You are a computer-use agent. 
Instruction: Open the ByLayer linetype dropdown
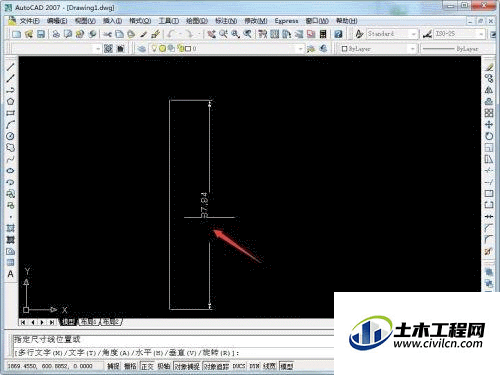pyautogui.click(x=457, y=49)
